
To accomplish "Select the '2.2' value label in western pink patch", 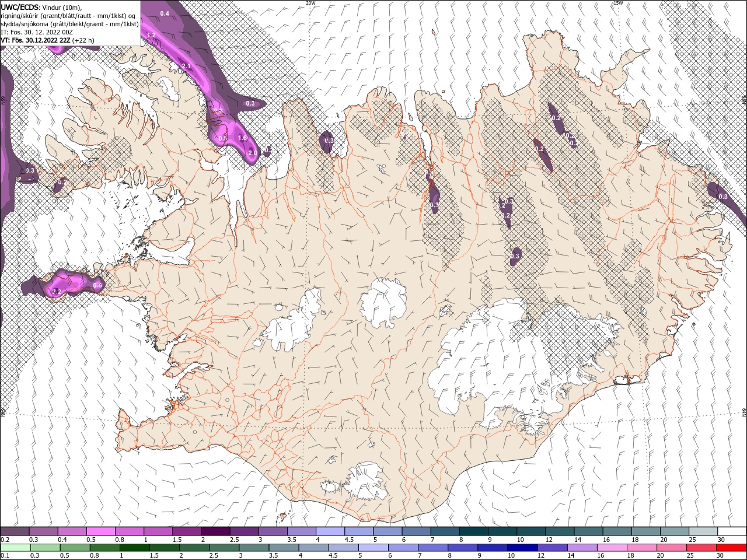I will 57,291.
